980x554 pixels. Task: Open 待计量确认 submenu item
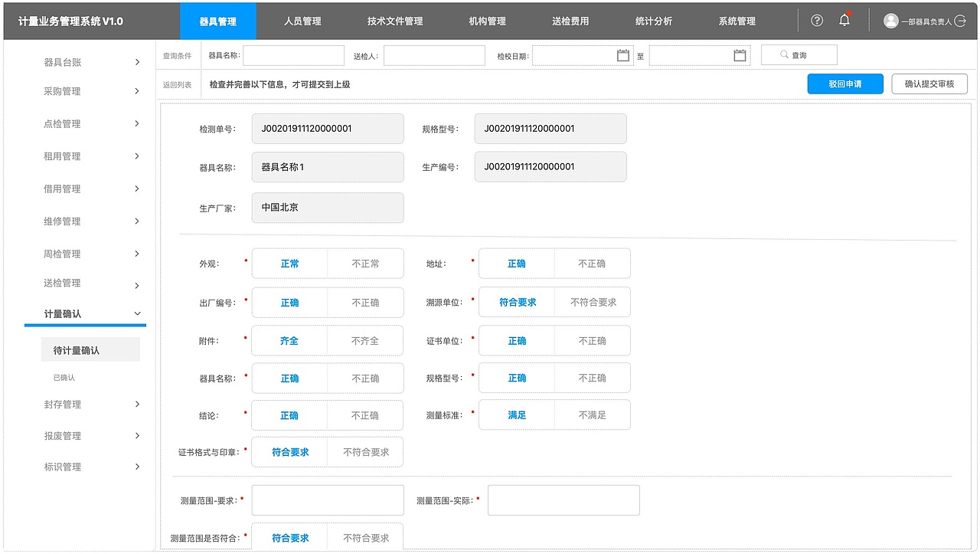(90, 350)
